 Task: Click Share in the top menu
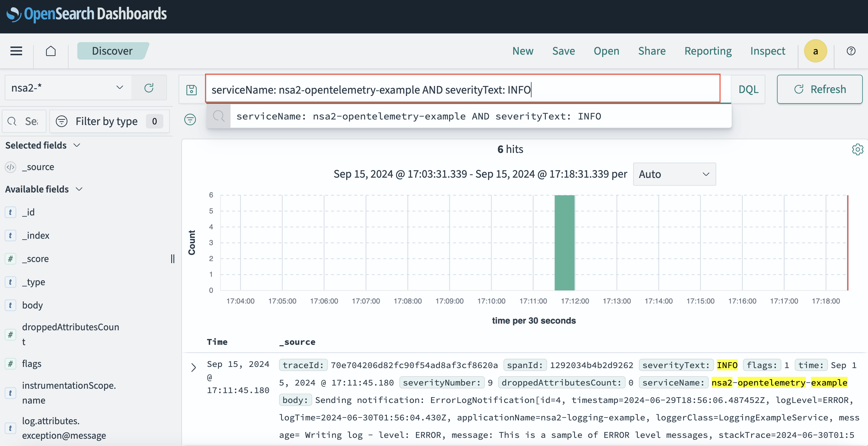pos(652,51)
